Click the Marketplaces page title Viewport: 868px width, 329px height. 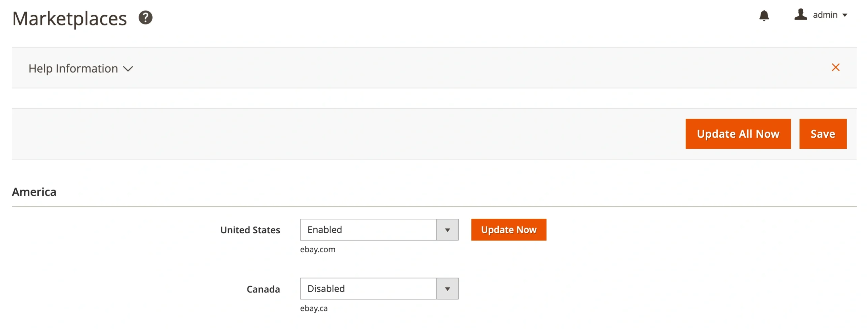70,19
